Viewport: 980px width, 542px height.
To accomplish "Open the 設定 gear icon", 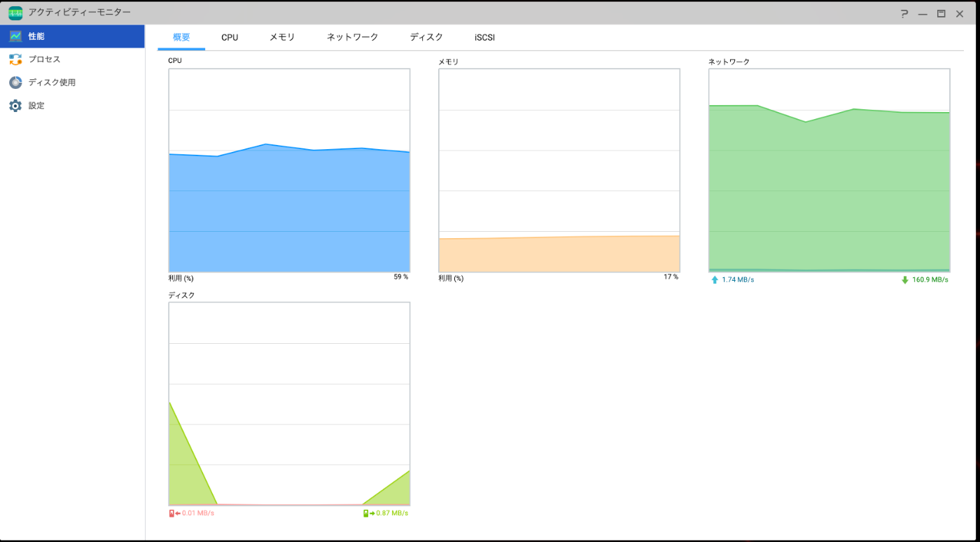I will (15, 106).
